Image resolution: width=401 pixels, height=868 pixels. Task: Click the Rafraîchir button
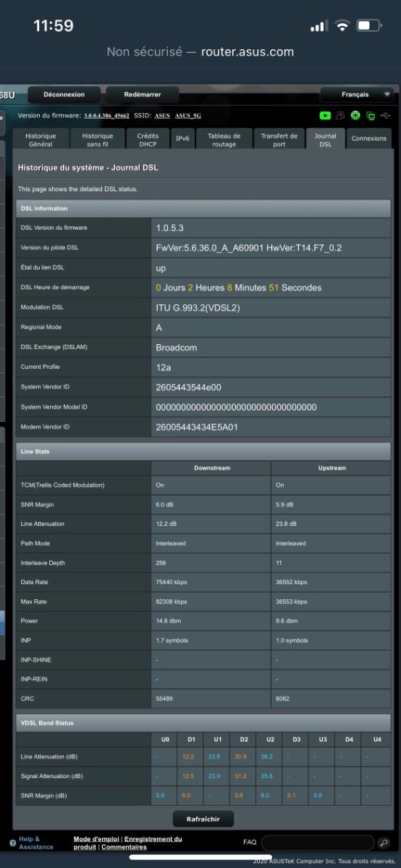pos(203,819)
